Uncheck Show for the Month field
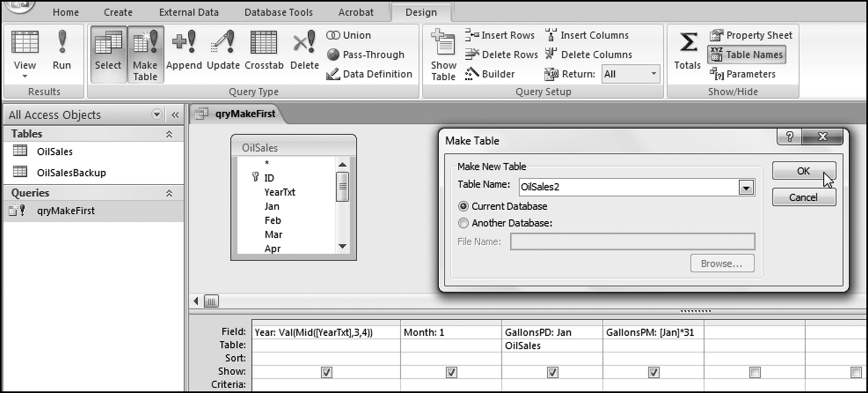The image size is (868, 393). click(451, 372)
